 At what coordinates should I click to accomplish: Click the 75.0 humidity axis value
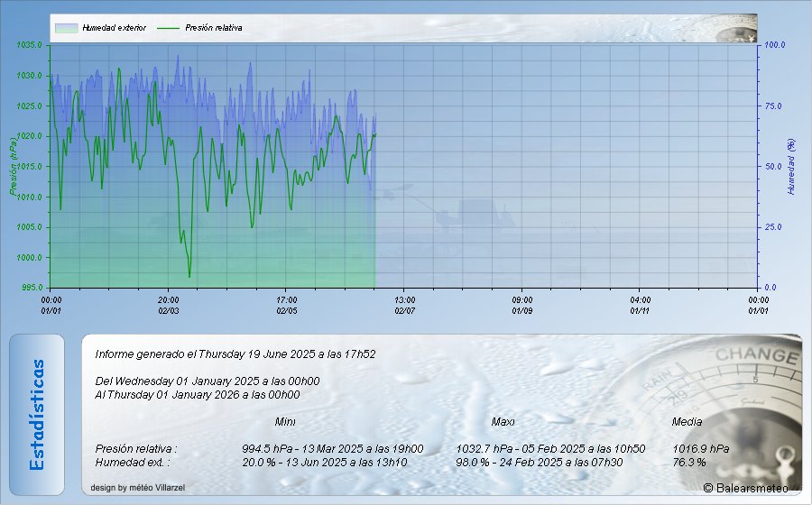click(773, 106)
